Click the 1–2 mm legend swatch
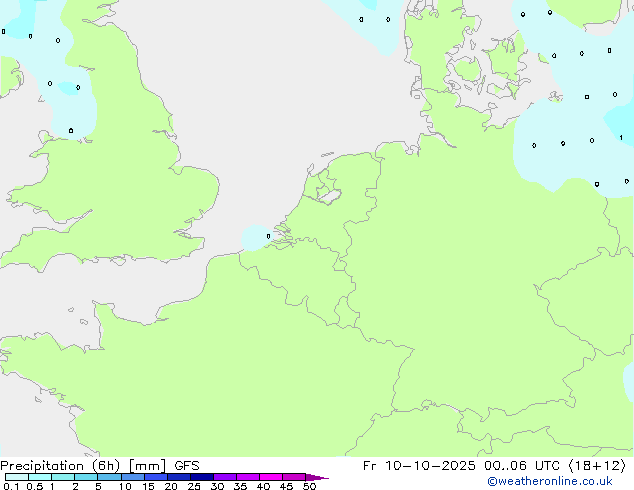The height and width of the screenshot is (490, 634). pos(63,477)
